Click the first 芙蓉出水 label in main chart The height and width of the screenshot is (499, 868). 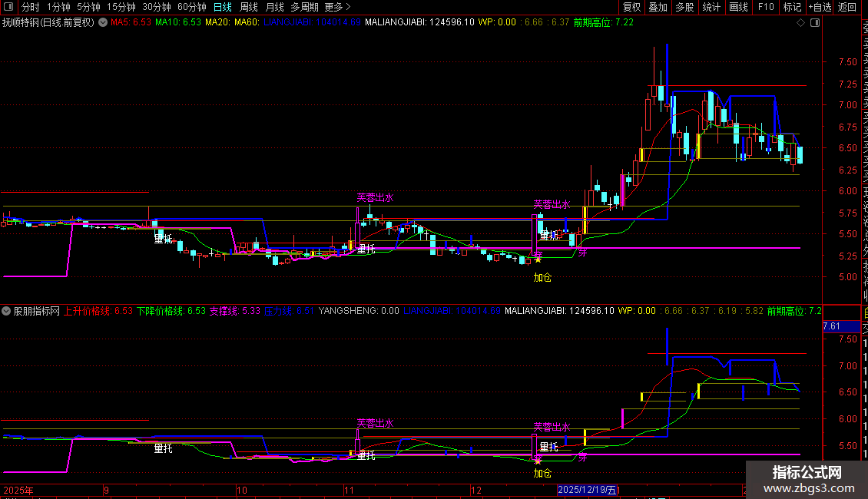[375, 198]
